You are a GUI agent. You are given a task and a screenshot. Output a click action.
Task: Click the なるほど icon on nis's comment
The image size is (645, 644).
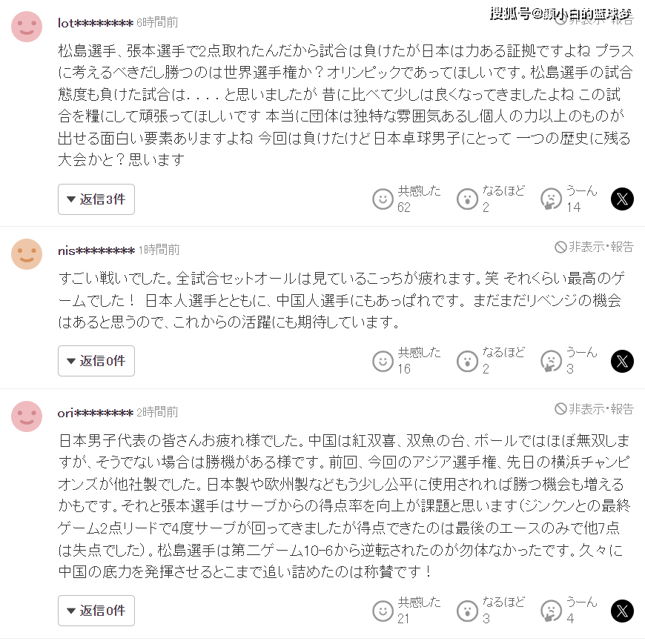click(x=467, y=361)
